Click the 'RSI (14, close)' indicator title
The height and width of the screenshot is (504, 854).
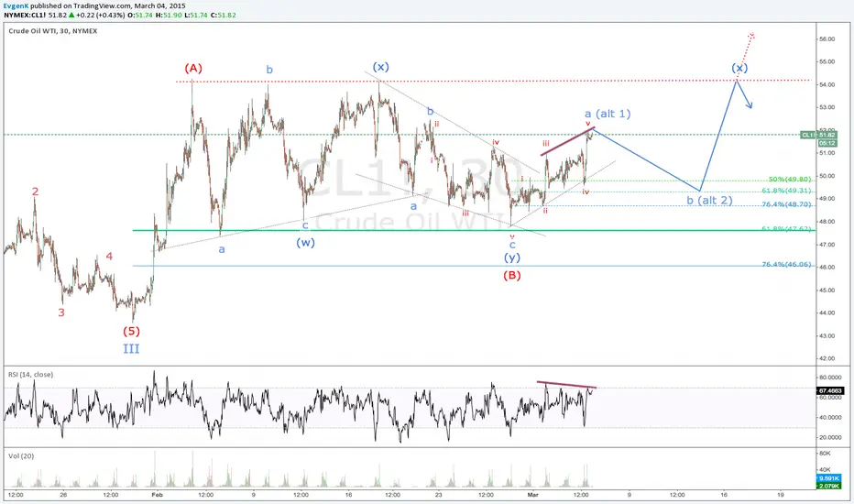[30, 374]
